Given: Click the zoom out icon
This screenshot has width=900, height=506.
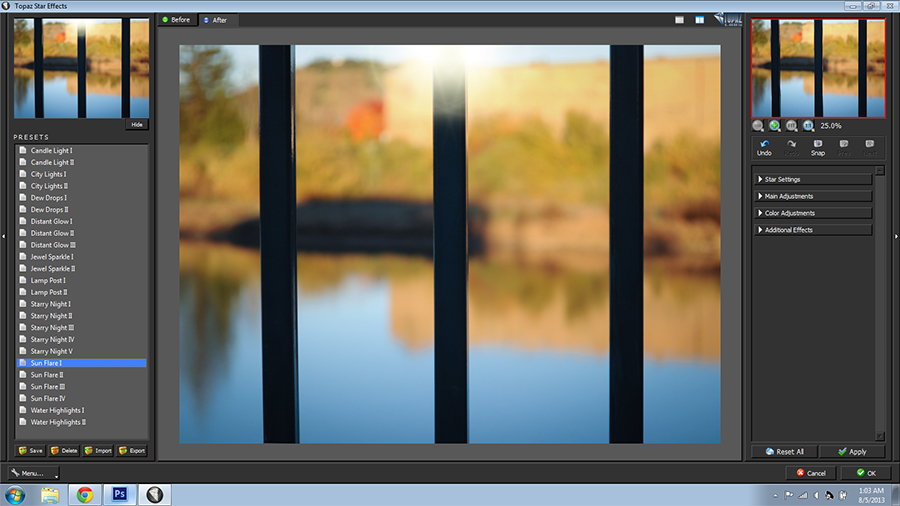Looking at the screenshot, I should 758,126.
